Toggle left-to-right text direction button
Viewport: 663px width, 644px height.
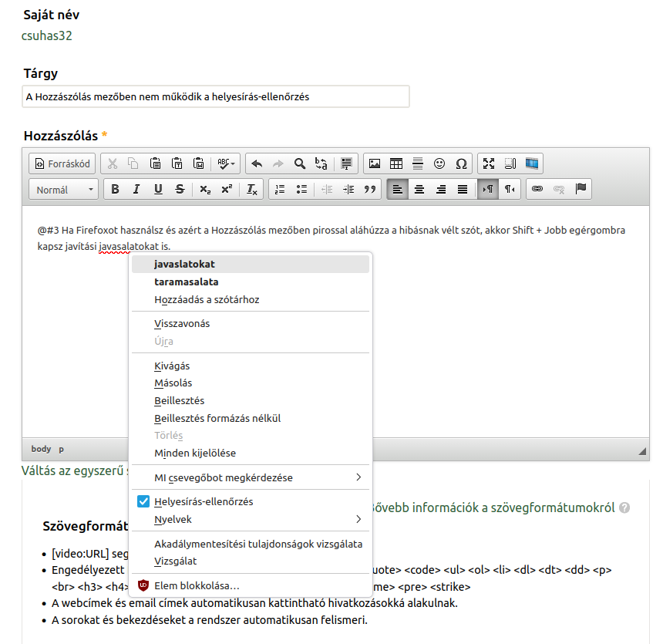pos(487,189)
